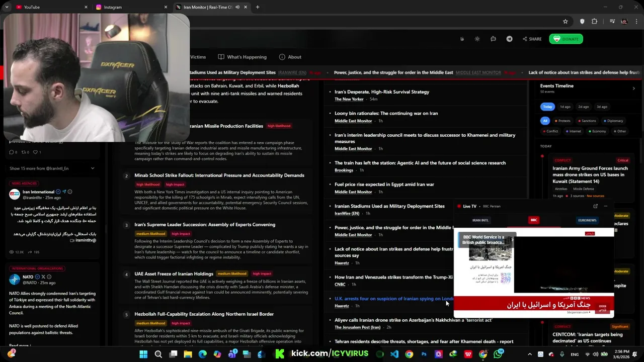The width and height of the screenshot is (644, 362).
Task: Open Windows taskbar search
Action: (x=158, y=354)
